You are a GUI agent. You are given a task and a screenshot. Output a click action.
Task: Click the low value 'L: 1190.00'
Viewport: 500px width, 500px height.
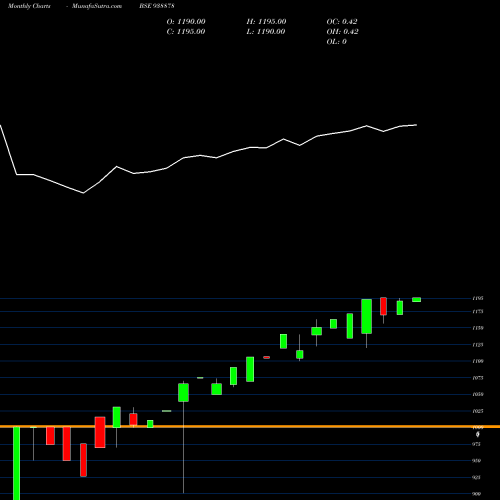[266, 32]
